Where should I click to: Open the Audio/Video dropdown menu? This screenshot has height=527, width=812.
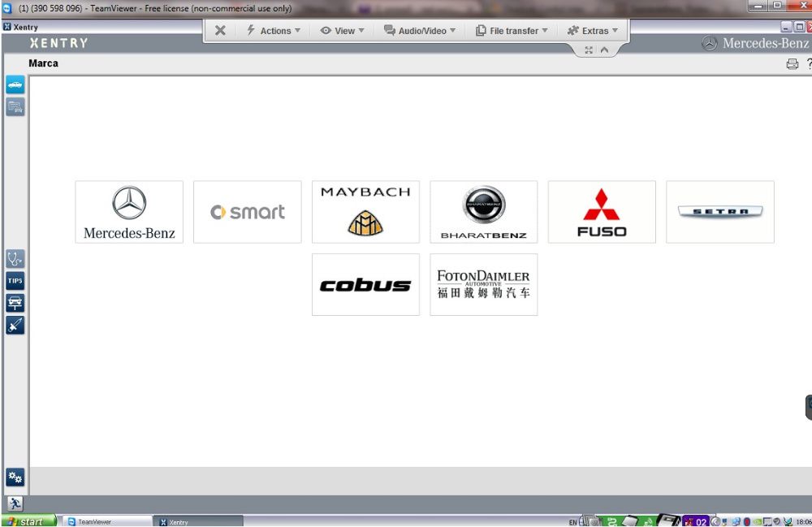pyautogui.click(x=420, y=31)
